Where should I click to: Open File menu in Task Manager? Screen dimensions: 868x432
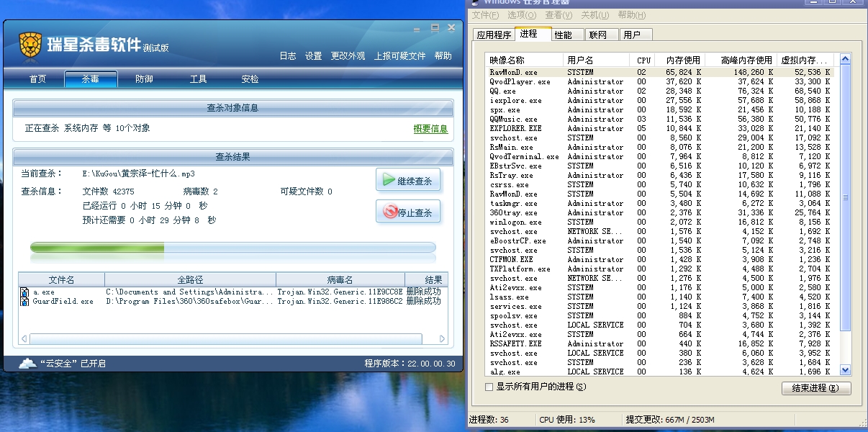point(485,15)
